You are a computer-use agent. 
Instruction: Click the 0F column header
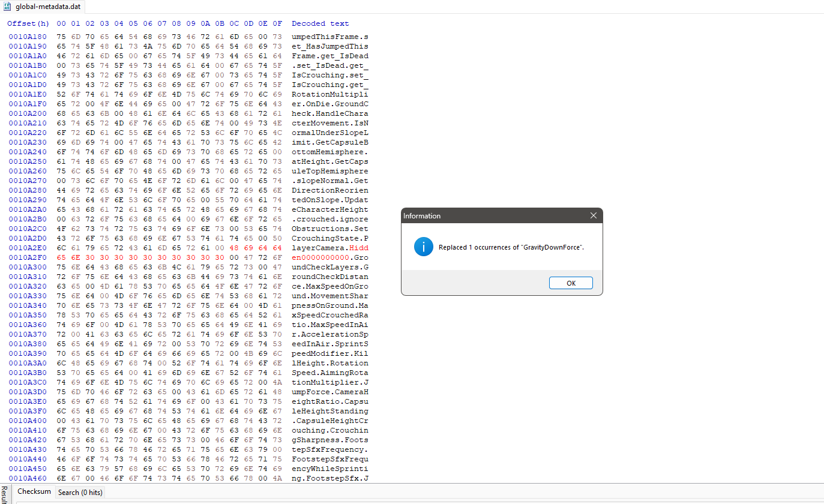[x=277, y=24]
